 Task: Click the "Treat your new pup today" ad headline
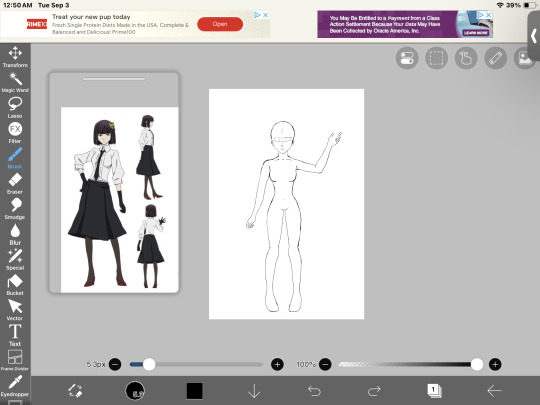click(91, 17)
